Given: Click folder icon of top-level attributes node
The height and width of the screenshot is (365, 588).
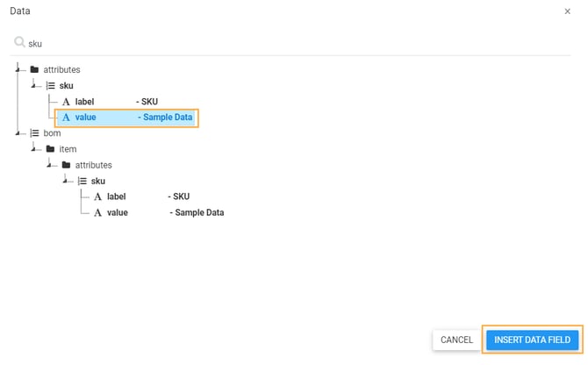Looking at the screenshot, I should coord(34,69).
